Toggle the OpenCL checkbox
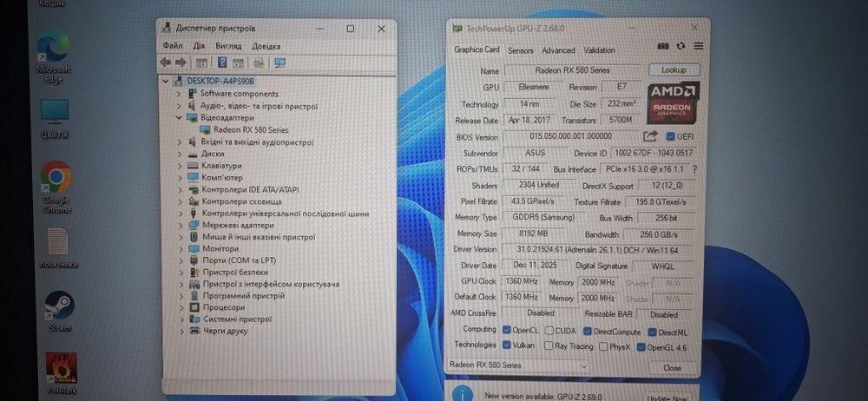Screen dimensions: 868x401 (506, 330)
